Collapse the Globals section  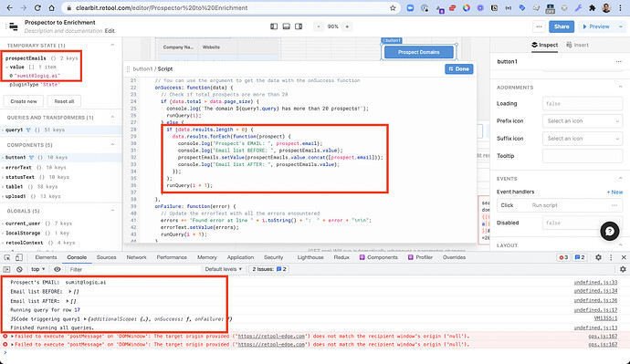(x=112, y=211)
